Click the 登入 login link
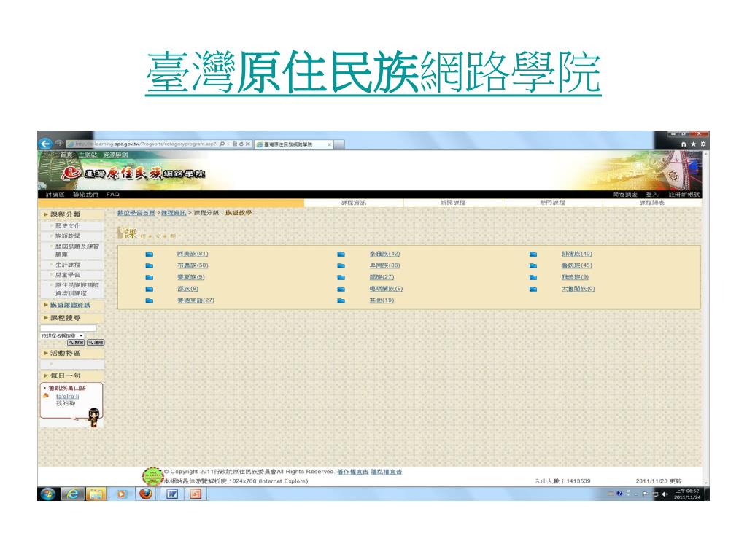This screenshot has height=560, width=747. pyautogui.click(x=651, y=194)
